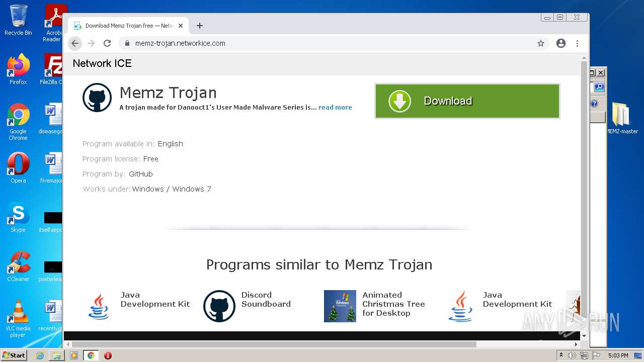
Task: View site security info via padlock icon
Action: [127, 43]
